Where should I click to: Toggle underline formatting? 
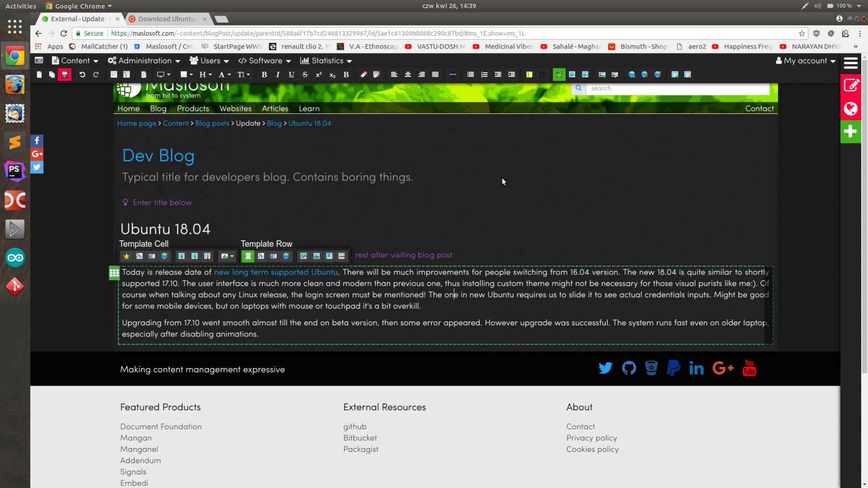[291, 74]
